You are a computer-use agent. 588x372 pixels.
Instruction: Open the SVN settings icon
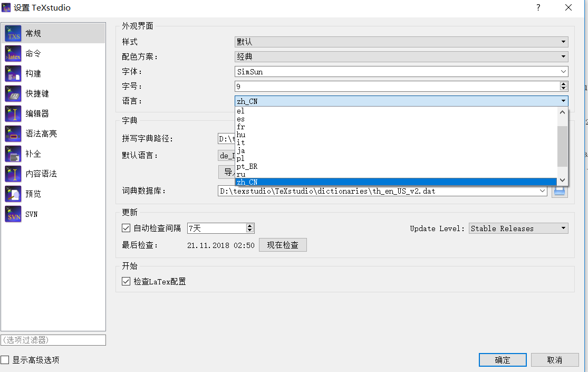[x=13, y=214]
